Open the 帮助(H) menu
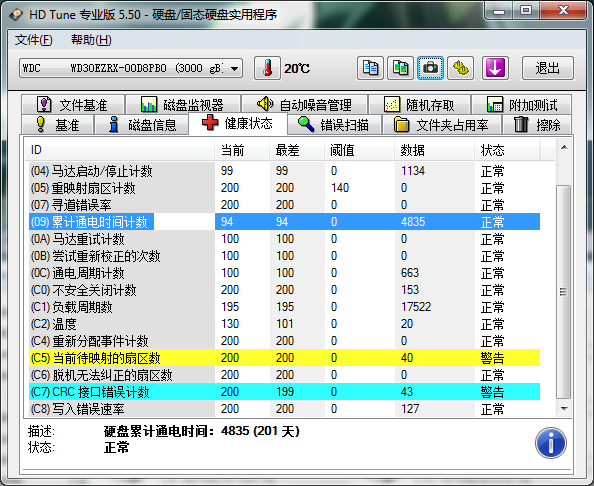Screen dimensions: 594x486 click(x=91, y=40)
